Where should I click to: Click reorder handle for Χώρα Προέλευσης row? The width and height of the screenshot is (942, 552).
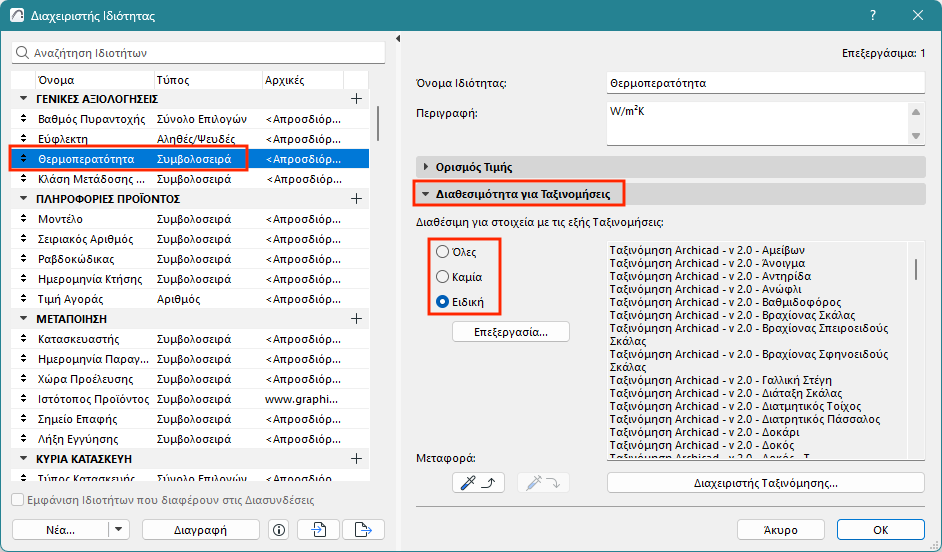(x=23, y=379)
